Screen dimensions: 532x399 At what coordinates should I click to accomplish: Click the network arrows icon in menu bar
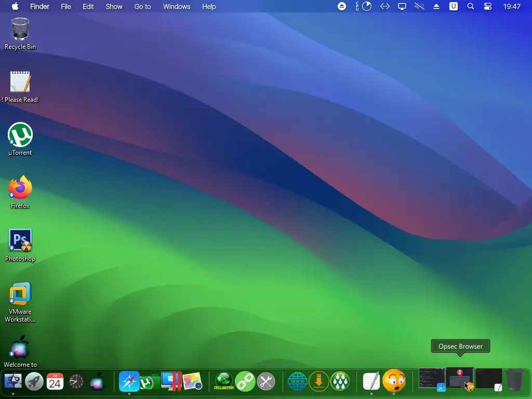point(385,6)
